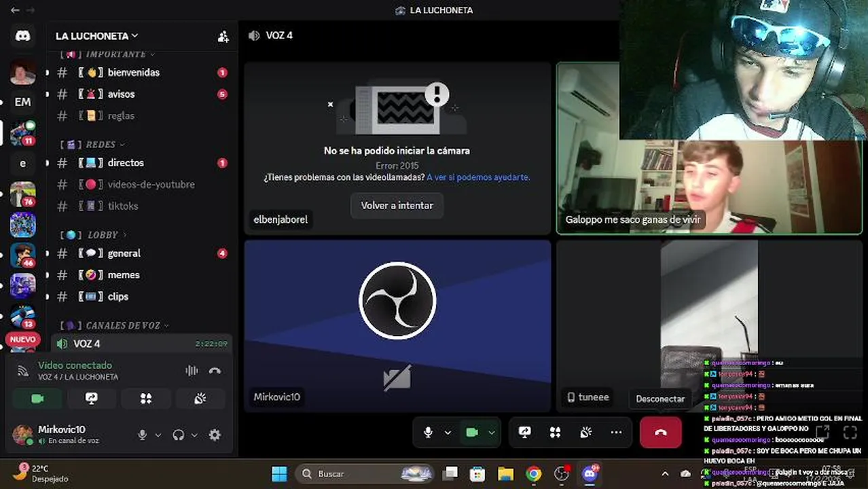Open the clips channel
The image size is (868, 489).
coord(141,297)
